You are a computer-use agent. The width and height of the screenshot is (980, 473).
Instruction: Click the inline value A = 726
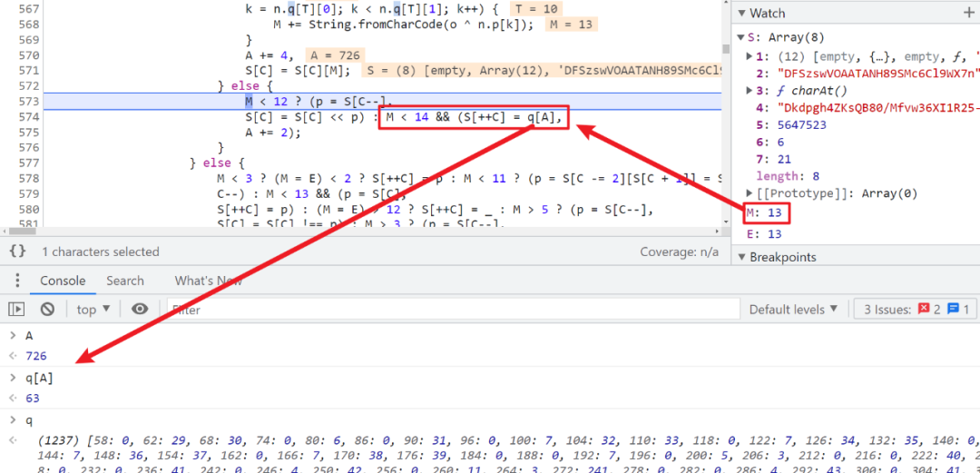pos(335,55)
